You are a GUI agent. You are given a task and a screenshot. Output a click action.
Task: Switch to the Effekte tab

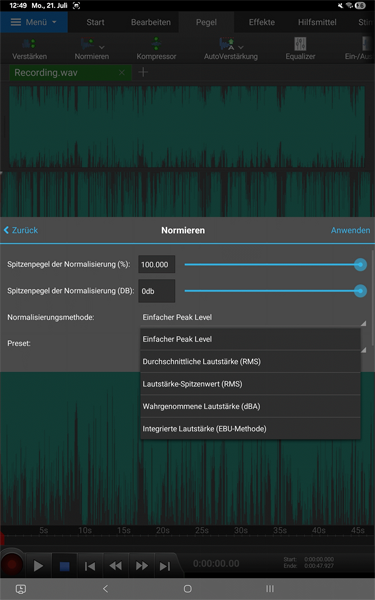262,22
